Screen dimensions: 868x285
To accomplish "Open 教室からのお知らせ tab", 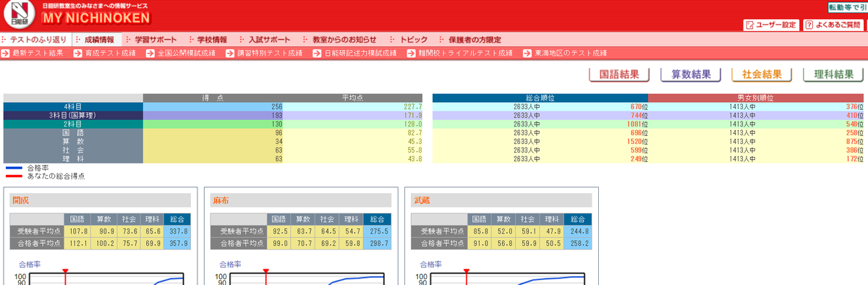I will click(x=341, y=39).
